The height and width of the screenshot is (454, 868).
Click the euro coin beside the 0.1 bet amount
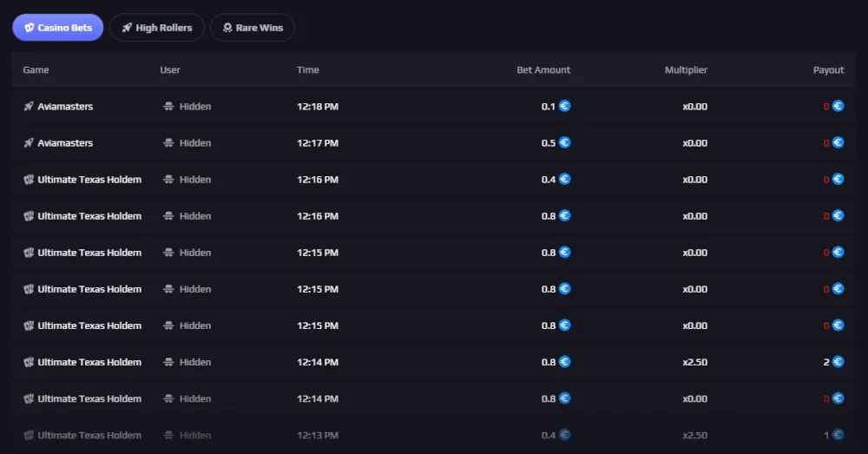click(x=565, y=106)
